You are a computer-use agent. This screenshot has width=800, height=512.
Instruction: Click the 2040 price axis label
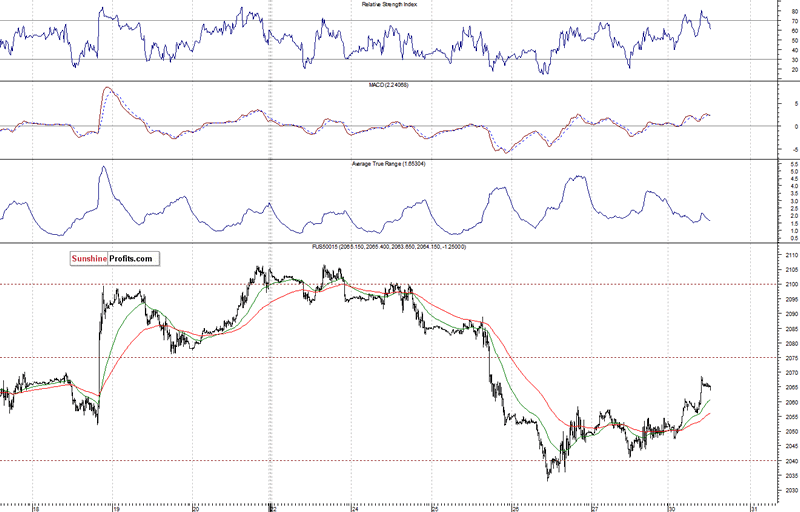792,461
